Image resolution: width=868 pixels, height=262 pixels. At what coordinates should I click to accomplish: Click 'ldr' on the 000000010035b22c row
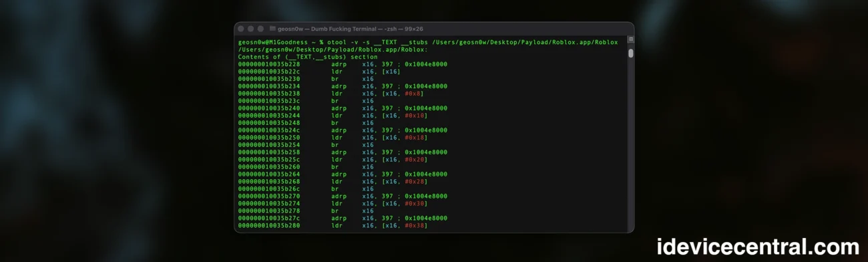[337, 72]
